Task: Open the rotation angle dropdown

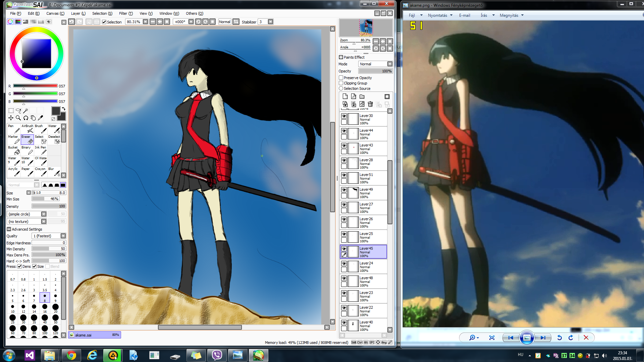Action: [191, 22]
